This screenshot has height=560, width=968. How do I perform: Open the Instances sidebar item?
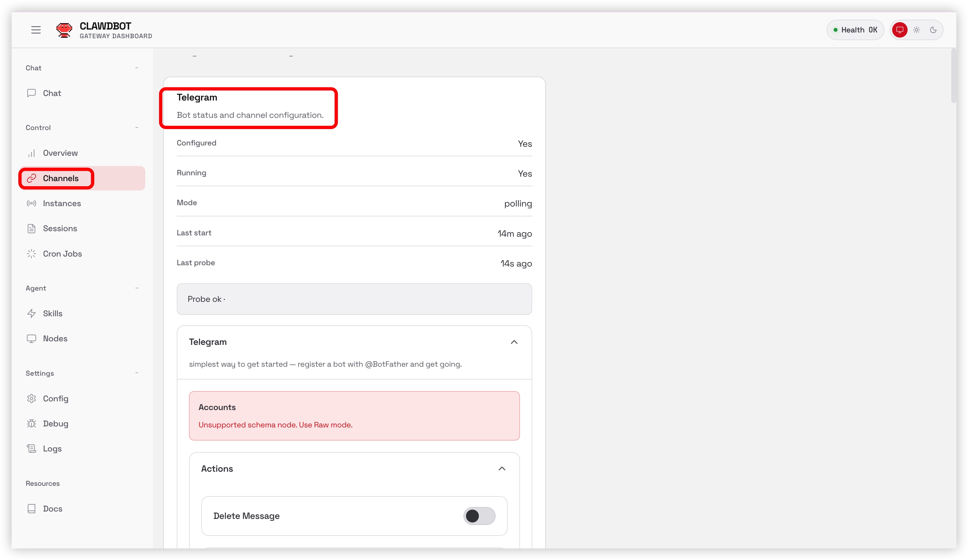[62, 204]
